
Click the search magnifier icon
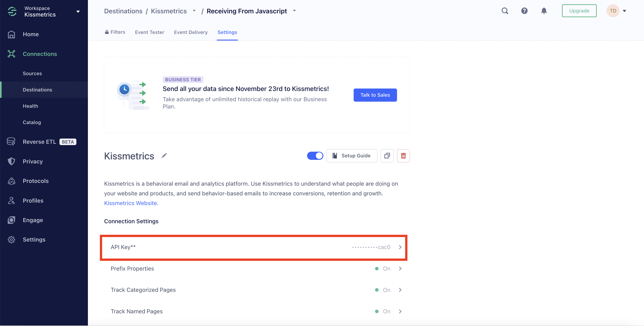point(505,11)
